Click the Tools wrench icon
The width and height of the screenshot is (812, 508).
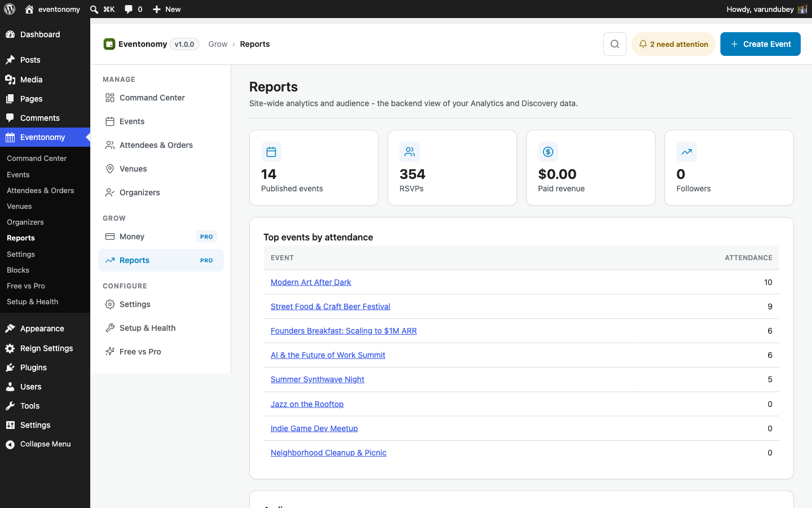(x=10, y=406)
